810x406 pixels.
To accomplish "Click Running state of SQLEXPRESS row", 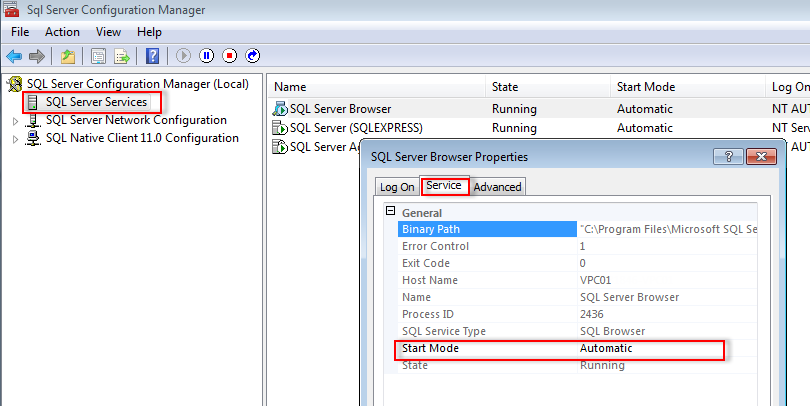I will coord(514,128).
